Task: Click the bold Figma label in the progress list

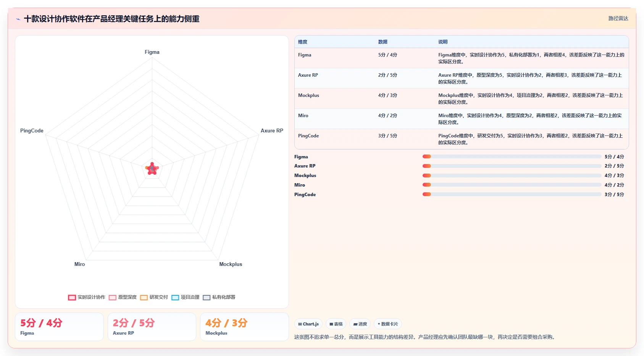Action: pyautogui.click(x=301, y=157)
